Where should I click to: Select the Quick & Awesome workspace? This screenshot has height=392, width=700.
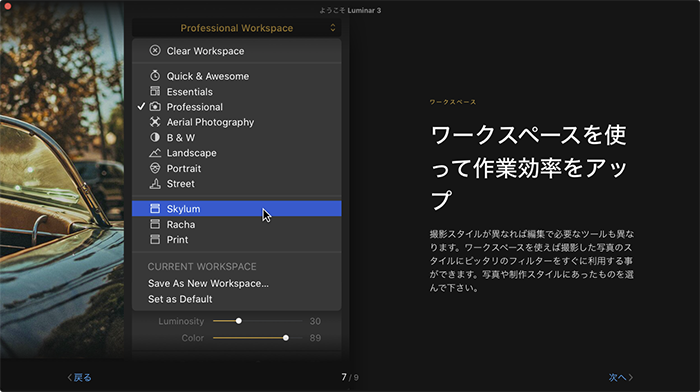(237, 76)
